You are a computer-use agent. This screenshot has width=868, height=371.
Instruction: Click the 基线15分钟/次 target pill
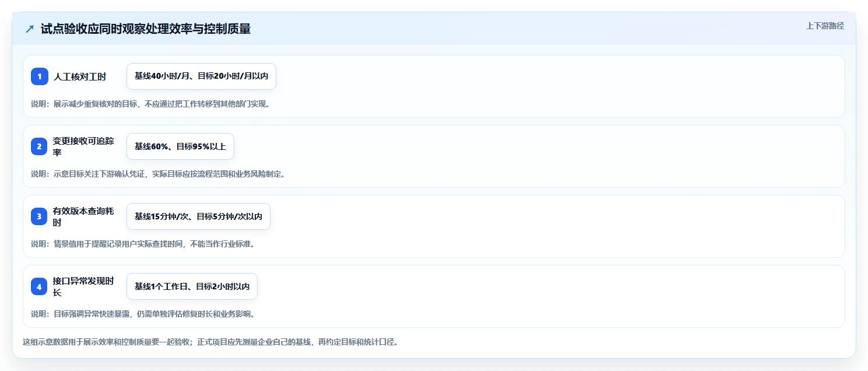(x=198, y=216)
